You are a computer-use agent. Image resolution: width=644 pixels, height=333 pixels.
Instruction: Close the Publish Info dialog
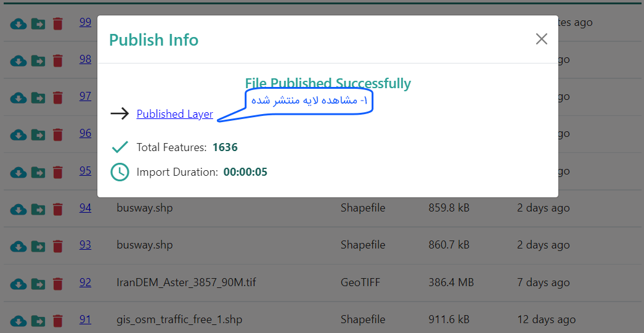[x=541, y=39]
